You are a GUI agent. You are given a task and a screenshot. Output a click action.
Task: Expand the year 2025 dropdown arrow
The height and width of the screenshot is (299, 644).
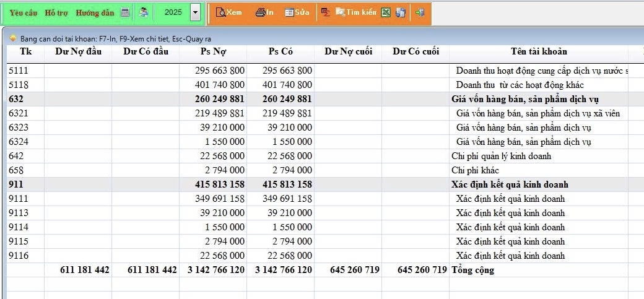196,12
